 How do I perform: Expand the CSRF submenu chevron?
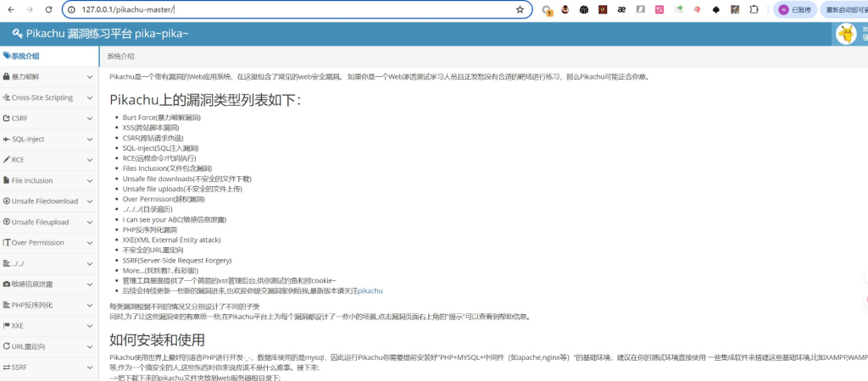(90, 119)
